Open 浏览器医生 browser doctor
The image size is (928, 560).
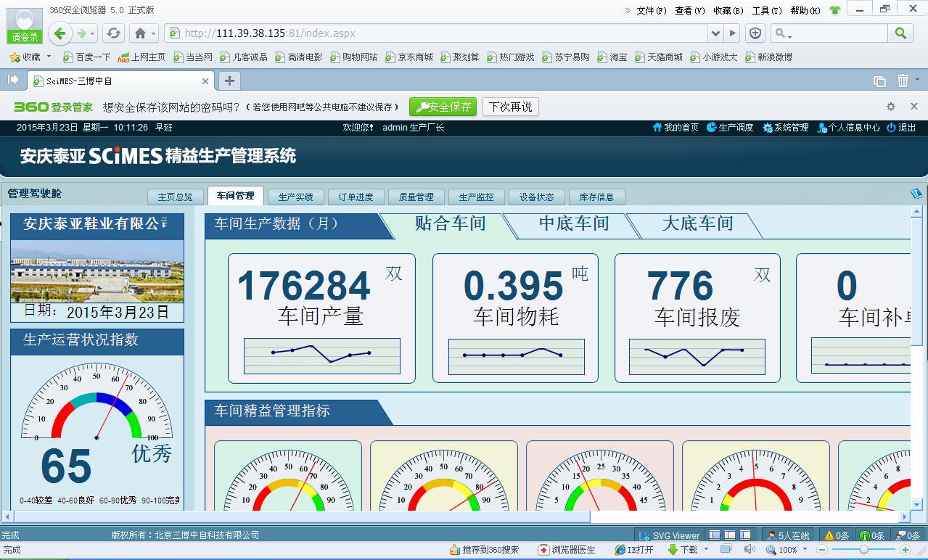pos(567,550)
